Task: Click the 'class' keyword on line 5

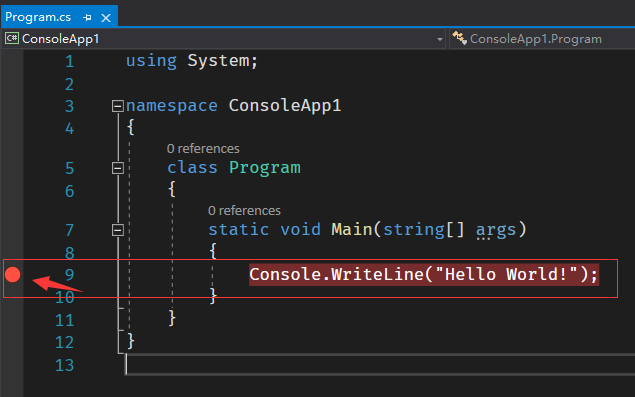Action: [192, 167]
